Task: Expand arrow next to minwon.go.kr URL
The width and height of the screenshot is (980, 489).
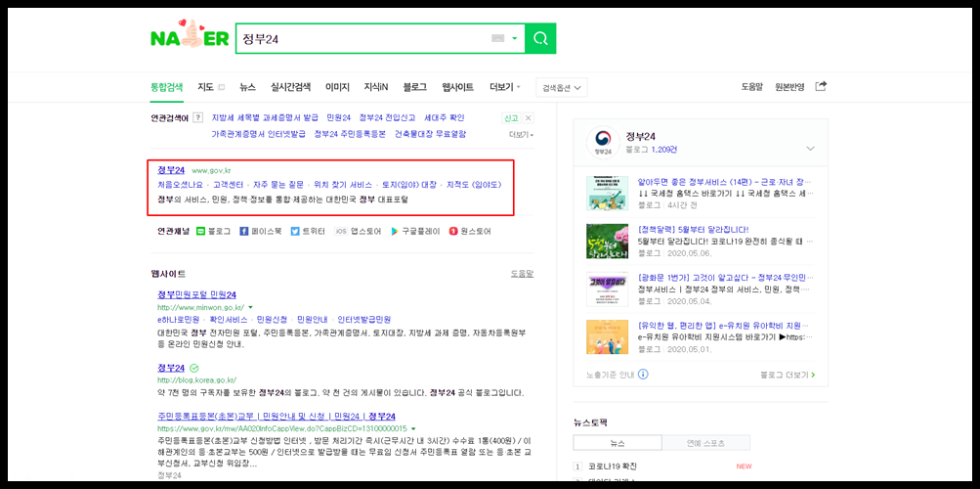Action: [x=251, y=308]
